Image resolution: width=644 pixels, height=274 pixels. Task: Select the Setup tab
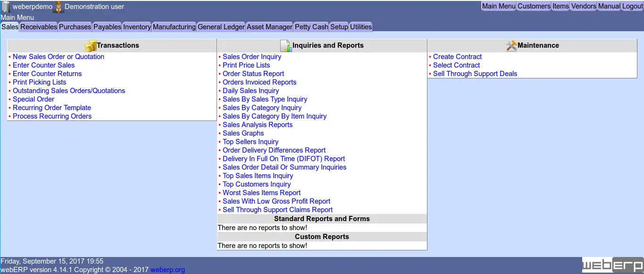coord(339,27)
